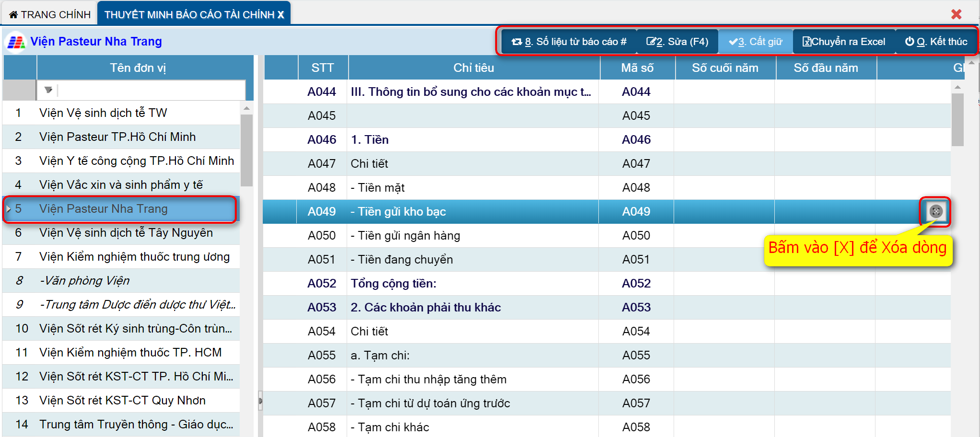Select the THUYẾT MINH BÁO CÁO TÀI CHÍNH tab
Screen dimensions: 980x437
tap(194, 14)
